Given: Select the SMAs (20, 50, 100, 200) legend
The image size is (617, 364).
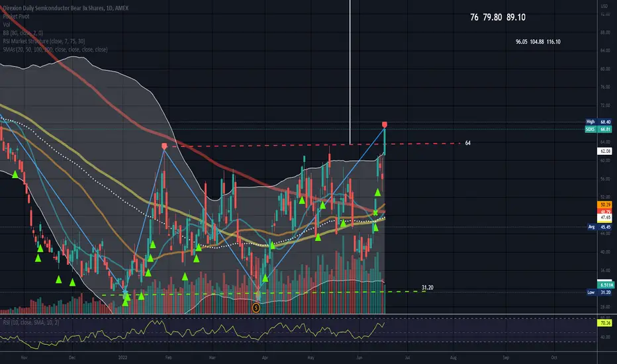Looking at the screenshot, I should [x=55, y=50].
